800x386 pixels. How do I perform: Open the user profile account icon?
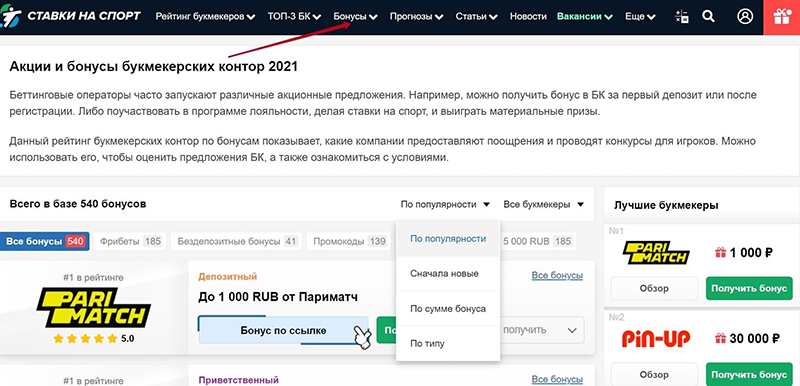[745, 16]
